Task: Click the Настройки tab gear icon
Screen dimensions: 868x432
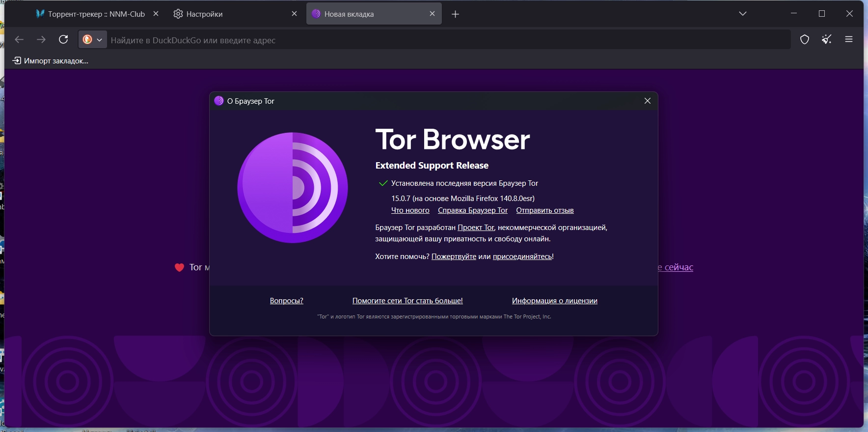Action: (178, 14)
